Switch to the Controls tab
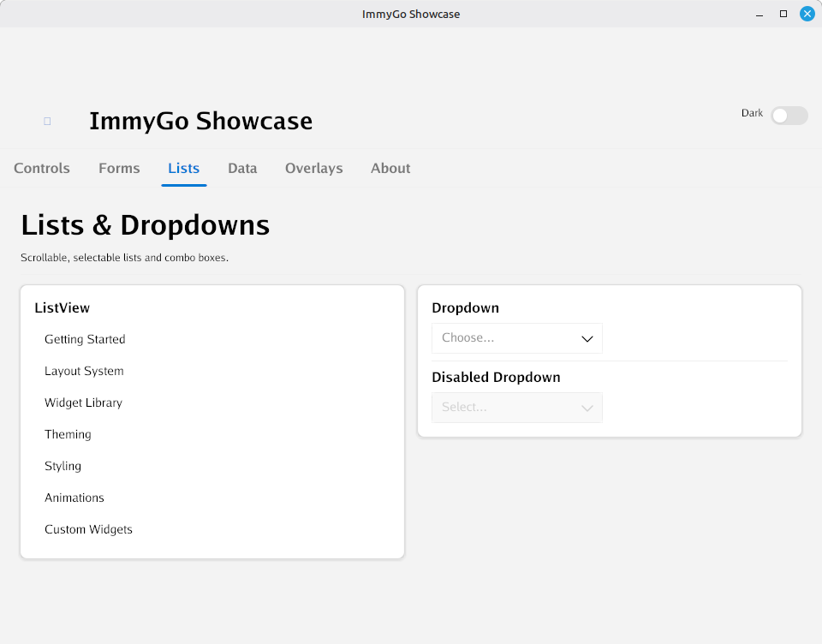822x644 pixels. (41, 168)
